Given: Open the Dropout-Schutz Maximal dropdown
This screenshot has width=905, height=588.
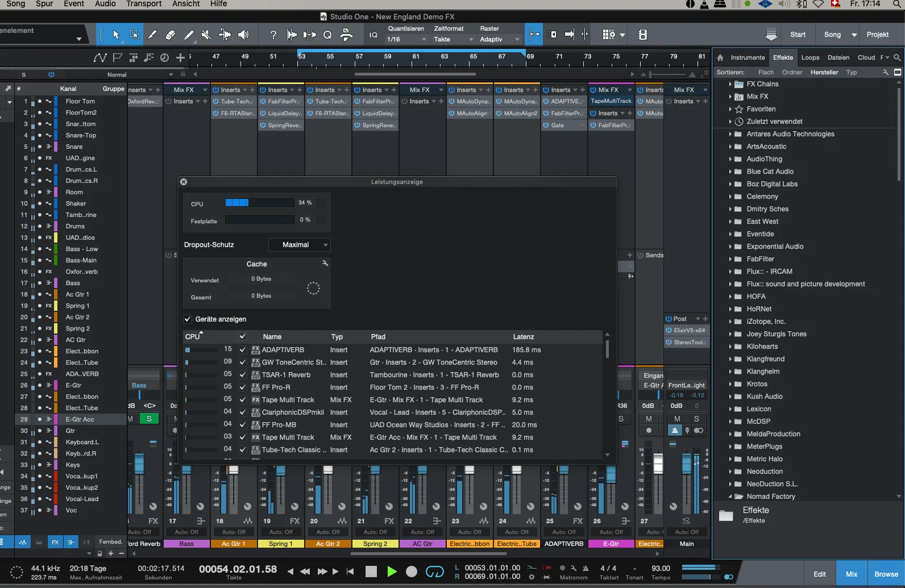Looking at the screenshot, I should click(300, 245).
